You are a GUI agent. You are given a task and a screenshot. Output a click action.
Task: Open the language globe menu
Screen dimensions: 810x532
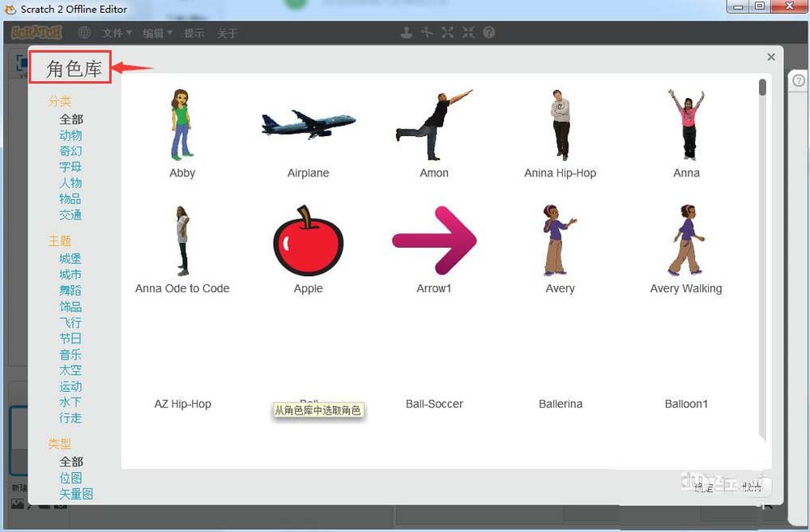tap(84, 33)
